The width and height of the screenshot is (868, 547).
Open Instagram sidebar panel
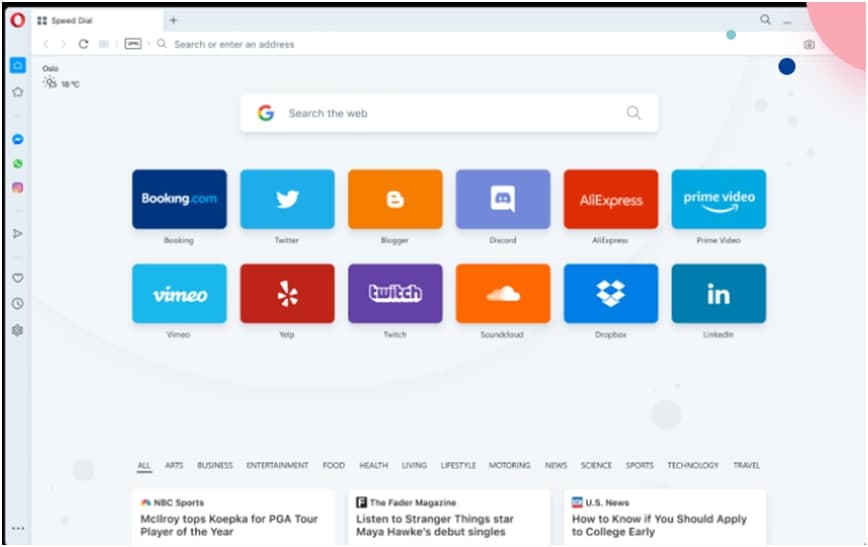coord(18,188)
